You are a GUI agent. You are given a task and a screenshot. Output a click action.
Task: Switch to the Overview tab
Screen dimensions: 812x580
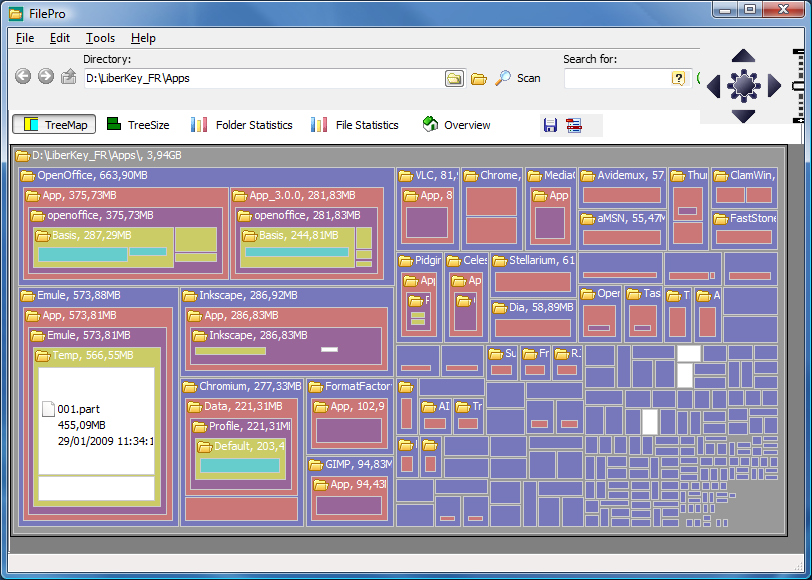tap(456, 125)
